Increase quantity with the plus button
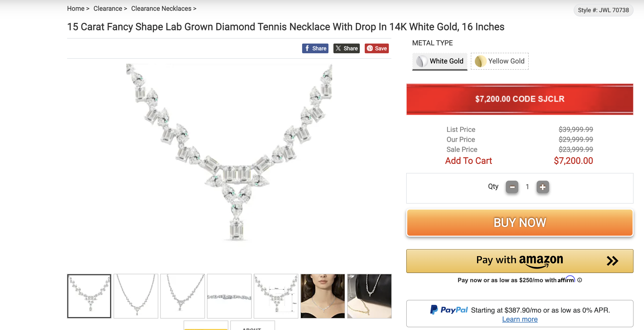This screenshot has width=644, height=330. pos(542,187)
